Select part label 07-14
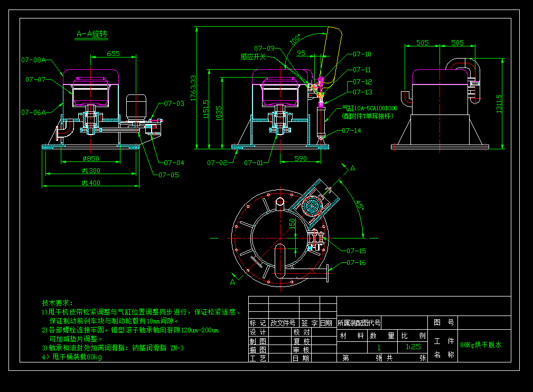 (351, 131)
